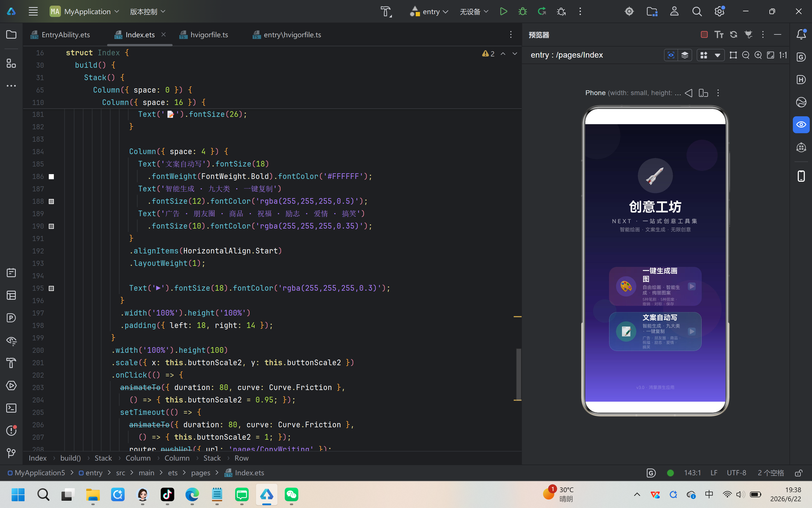Image resolution: width=812 pixels, height=508 pixels.
Task: Switch to entry\hvigorfile.ts tab
Action: click(287, 35)
